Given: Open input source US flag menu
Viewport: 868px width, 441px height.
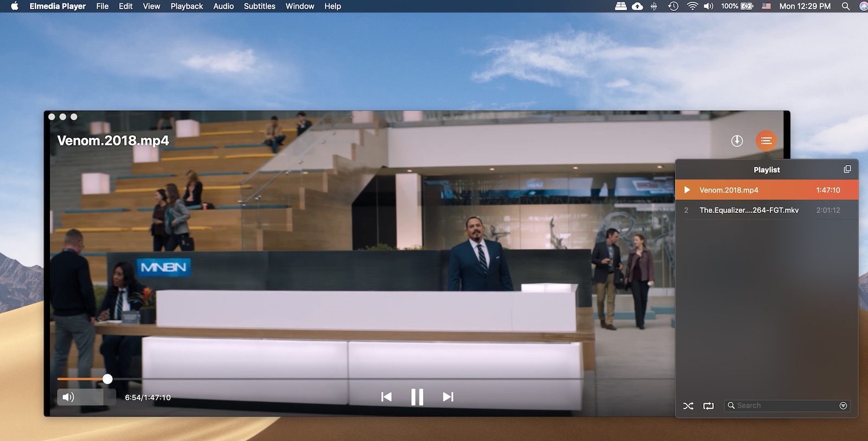Looking at the screenshot, I should [x=766, y=6].
